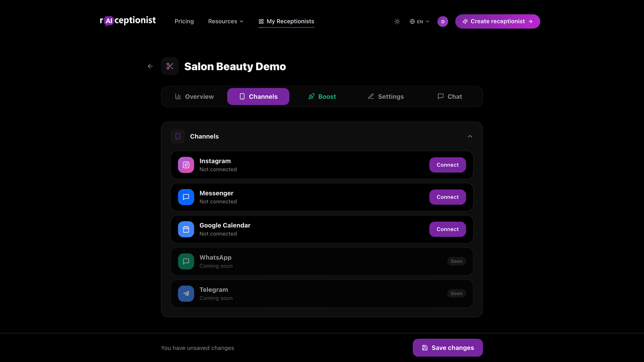Click the 'Messenger' channel name
The height and width of the screenshot is (362, 644).
point(216,193)
